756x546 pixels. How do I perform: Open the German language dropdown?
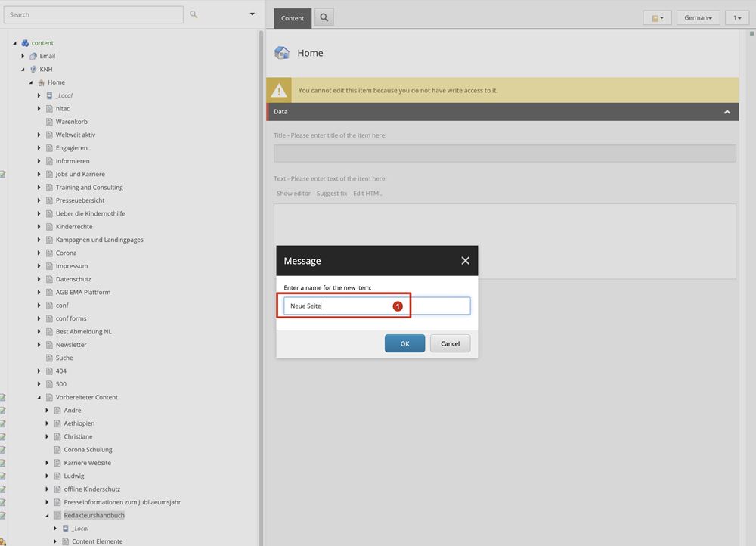pos(697,17)
